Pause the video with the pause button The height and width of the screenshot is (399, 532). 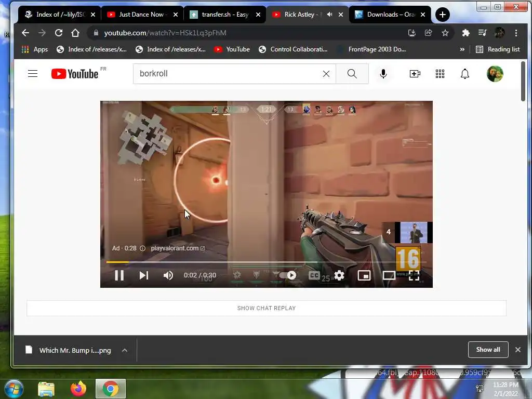[x=119, y=275]
